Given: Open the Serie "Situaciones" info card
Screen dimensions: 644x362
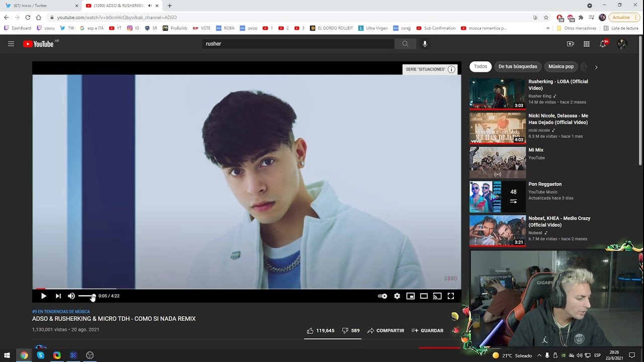Looking at the screenshot, I should point(431,69).
